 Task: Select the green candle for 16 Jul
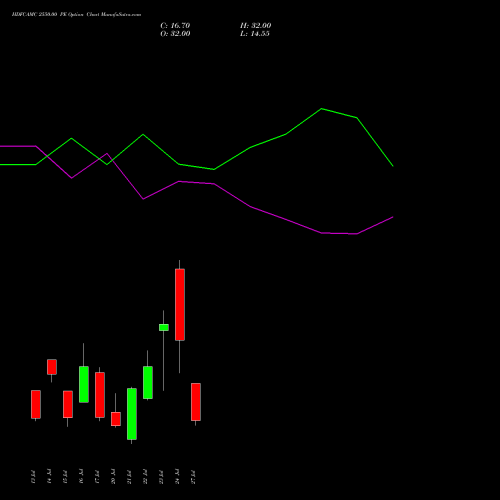84,384
